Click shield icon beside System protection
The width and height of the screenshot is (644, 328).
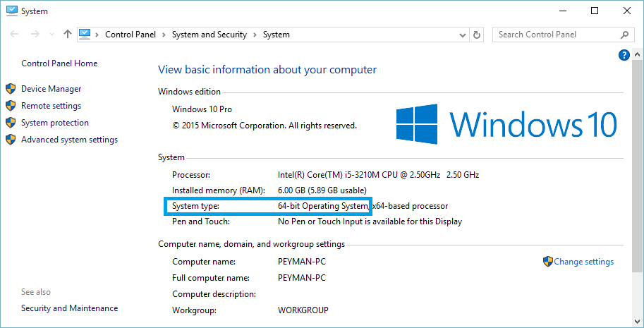(x=11, y=122)
